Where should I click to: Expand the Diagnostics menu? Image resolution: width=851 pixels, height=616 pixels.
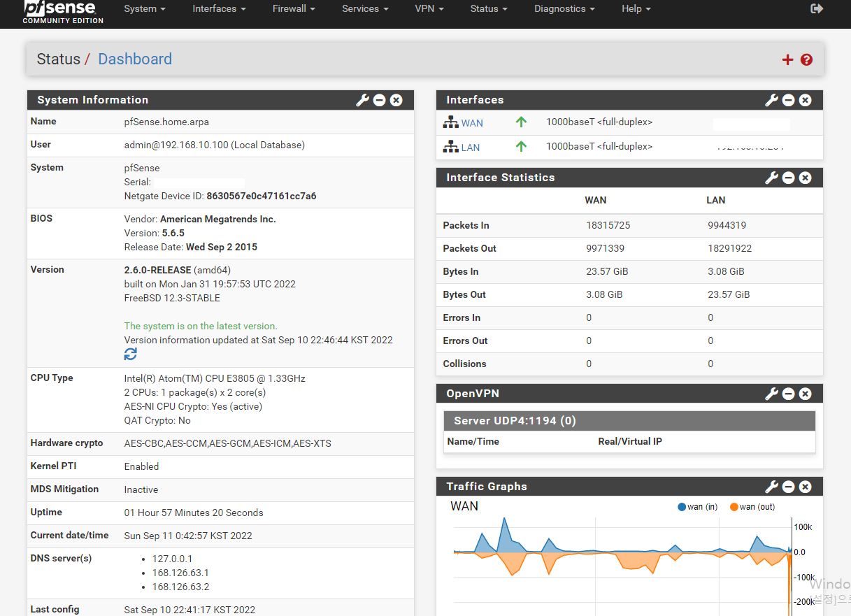(x=564, y=9)
